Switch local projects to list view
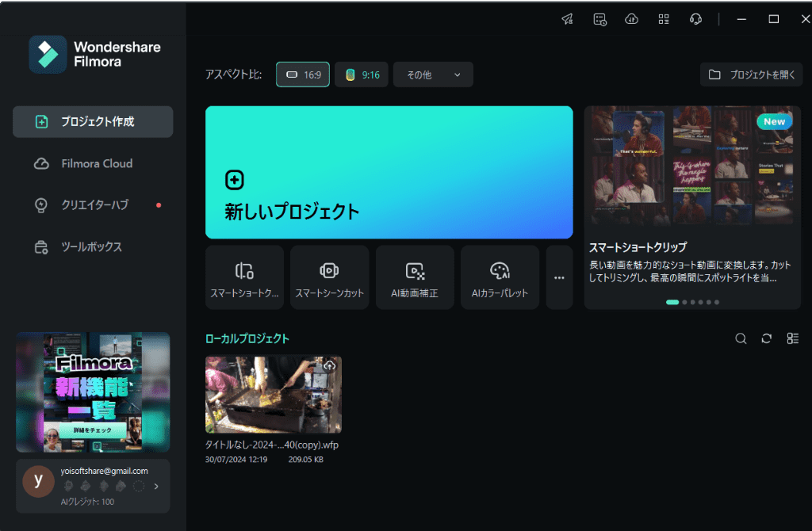This screenshot has width=812, height=531. (792, 338)
